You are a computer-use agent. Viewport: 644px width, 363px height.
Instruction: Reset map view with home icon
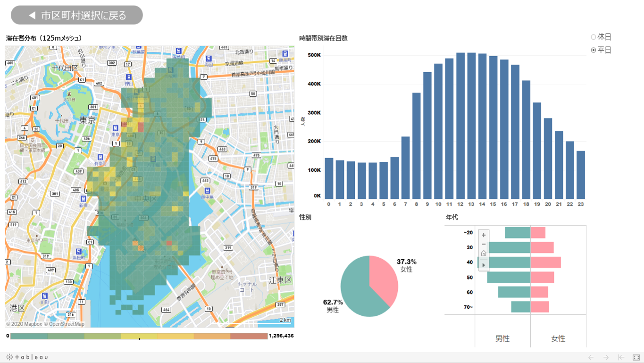click(x=484, y=253)
